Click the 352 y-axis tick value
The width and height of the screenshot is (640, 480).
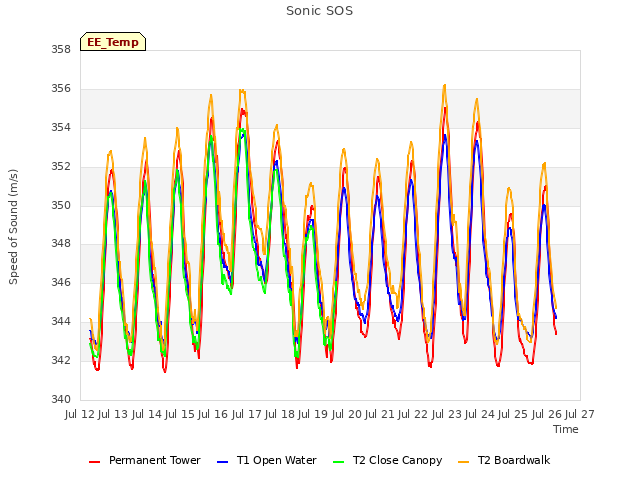[61, 167]
